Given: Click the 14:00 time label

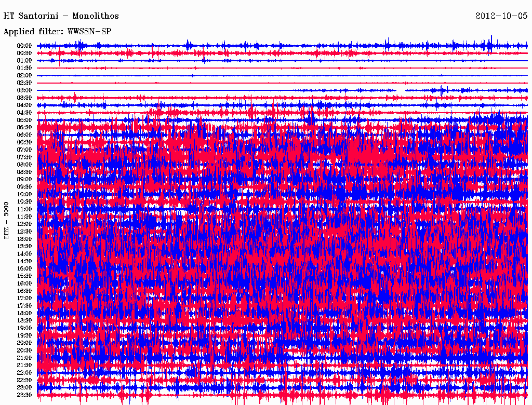Looking at the screenshot, I should (24, 254).
